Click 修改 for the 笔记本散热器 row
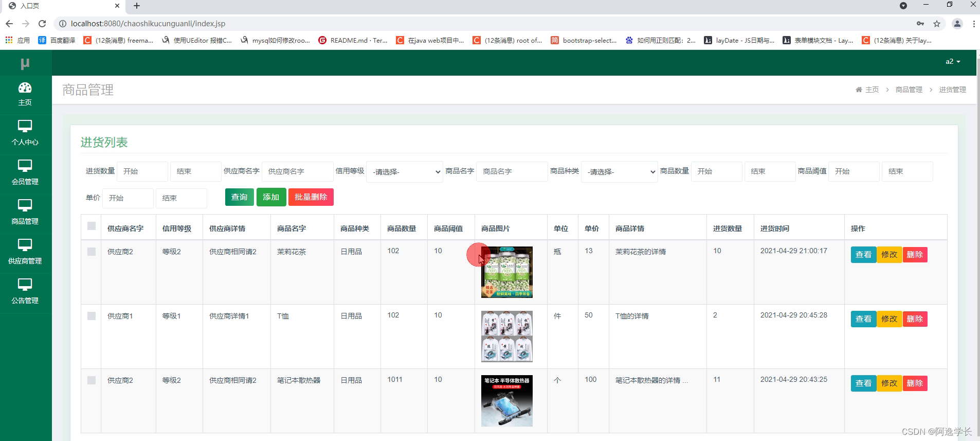The height and width of the screenshot is (441, 980). click(x=889, y=383)
